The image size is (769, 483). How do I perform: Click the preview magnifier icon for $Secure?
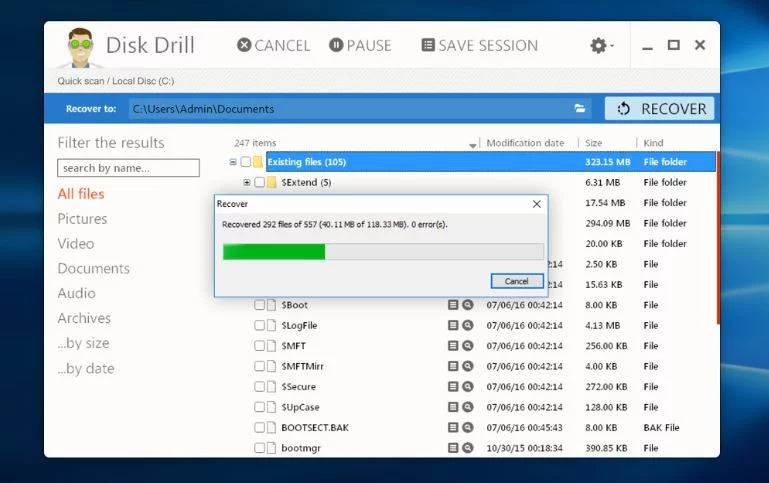click(468, 386)
